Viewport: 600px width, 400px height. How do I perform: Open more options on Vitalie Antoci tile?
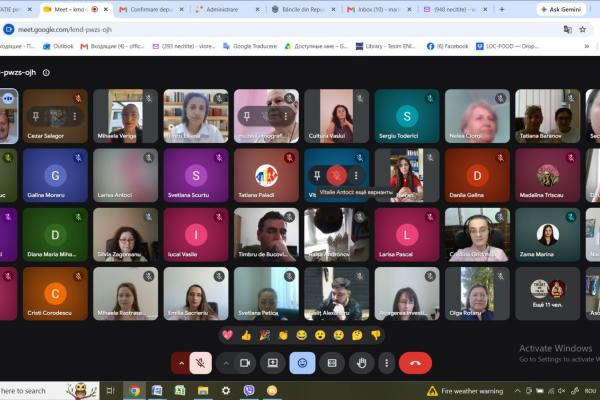(x=356, y=175)
